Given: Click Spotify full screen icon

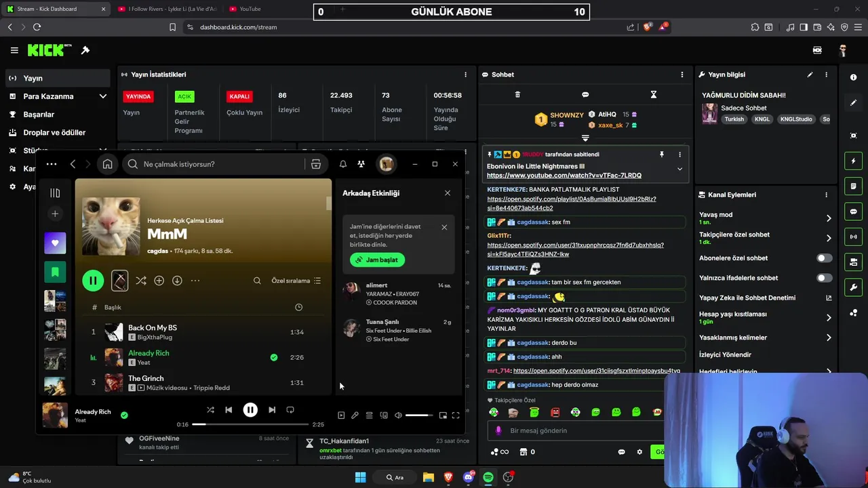Looking at the screenshot, I should point(456,415).
